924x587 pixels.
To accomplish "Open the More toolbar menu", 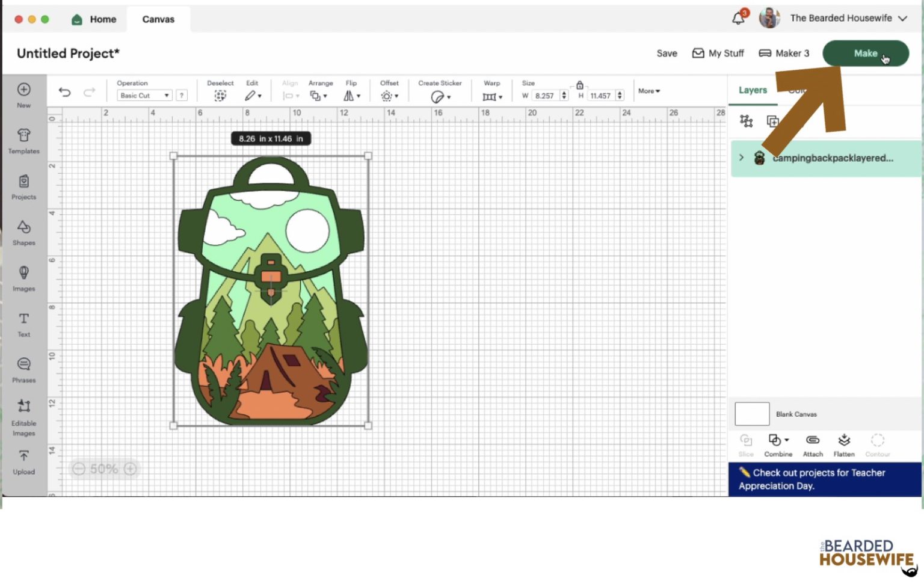I will click(648, 91).
